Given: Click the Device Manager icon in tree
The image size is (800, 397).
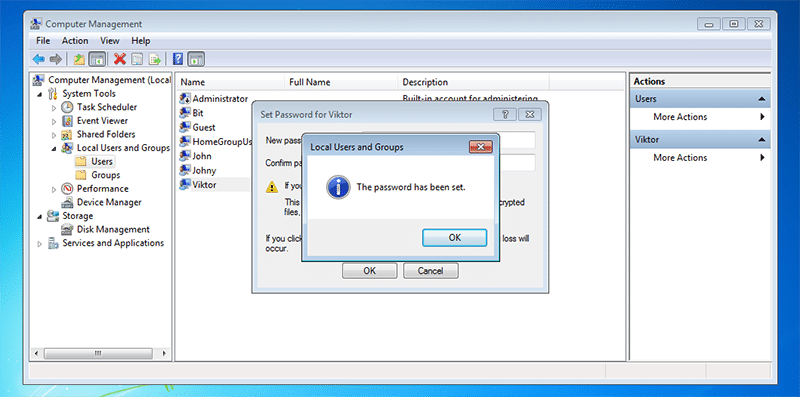Looking at the screenshot, I should [x=67, y=203].
